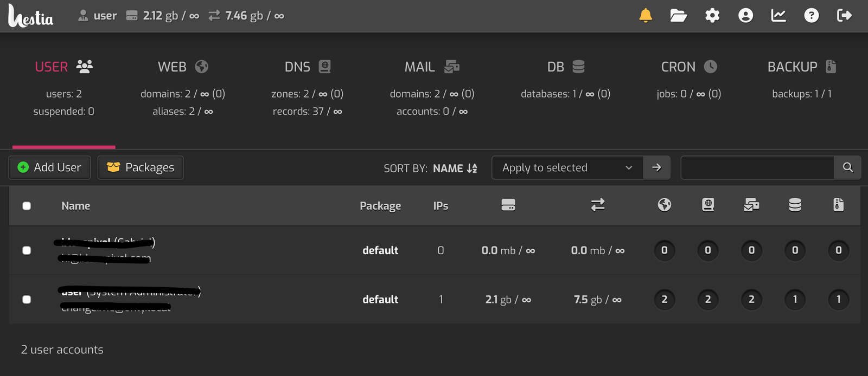The width and height of the screenshot is (868, 376).
Task: Open the user profile account icon
Action: tap(745, 16)
